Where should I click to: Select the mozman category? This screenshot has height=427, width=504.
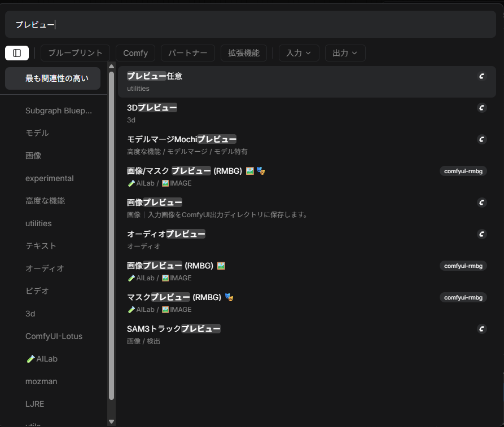[52, 381]
